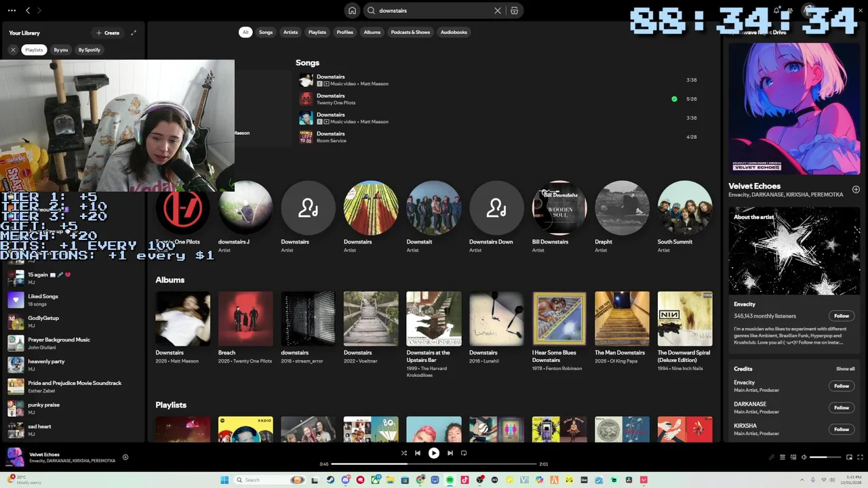Follow DARKANASE in Credits
868x488 pixels.
[x=842, y=408]
